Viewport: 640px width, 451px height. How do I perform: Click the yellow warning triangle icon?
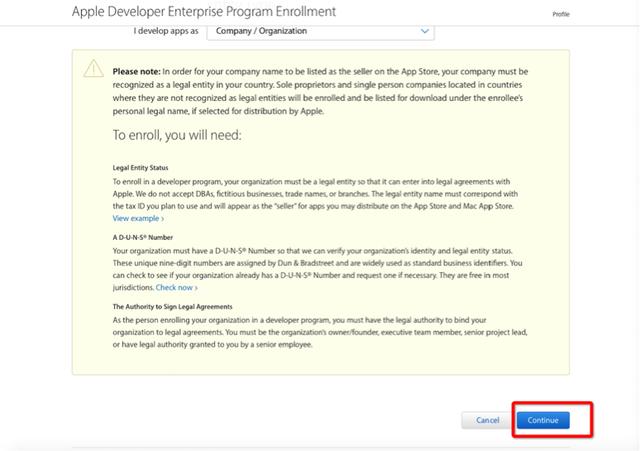(x=93, y=69)
